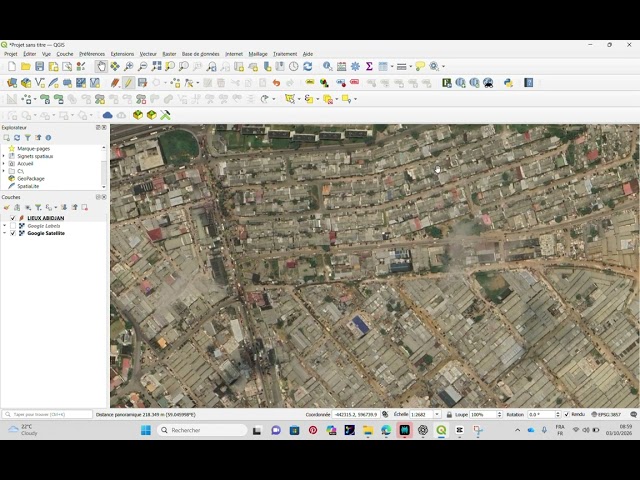The image size is (640, 480).
Task: Refresh the Explorateur panel
Action: (17, 138)
